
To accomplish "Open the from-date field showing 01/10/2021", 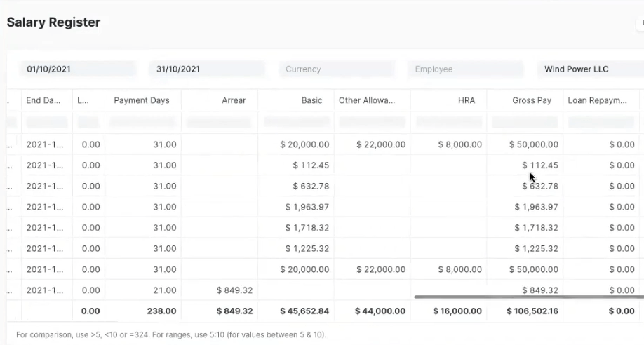I will 76,69.
